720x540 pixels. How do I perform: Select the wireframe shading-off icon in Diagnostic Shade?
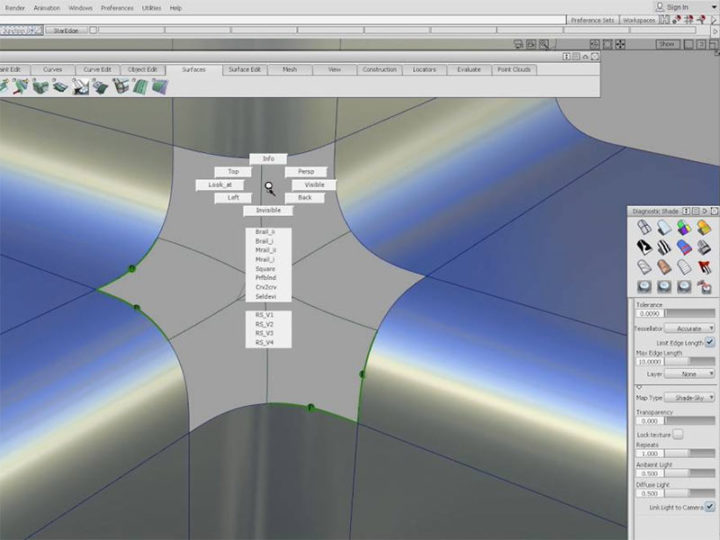(644, 227)
